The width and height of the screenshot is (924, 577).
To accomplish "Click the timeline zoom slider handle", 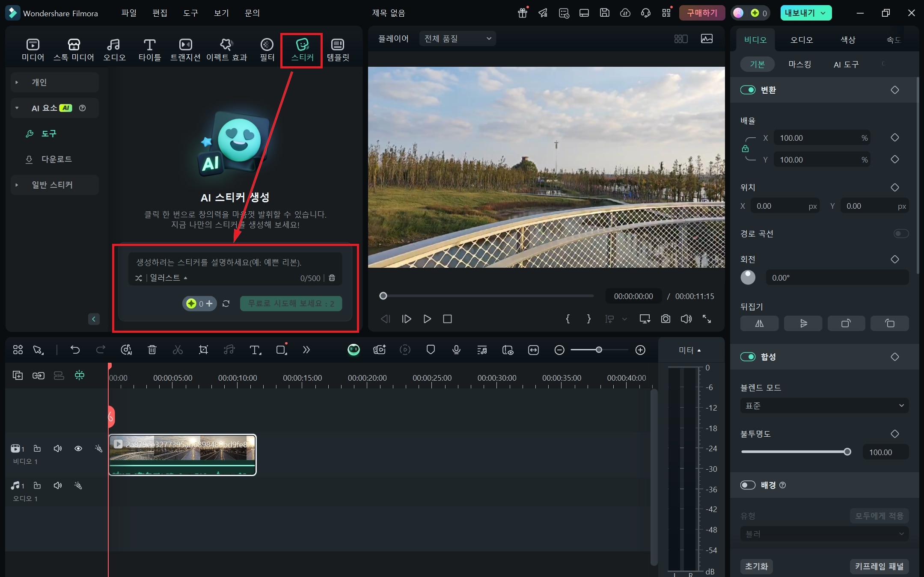I will pyautogui.click(x=599, y=350).
